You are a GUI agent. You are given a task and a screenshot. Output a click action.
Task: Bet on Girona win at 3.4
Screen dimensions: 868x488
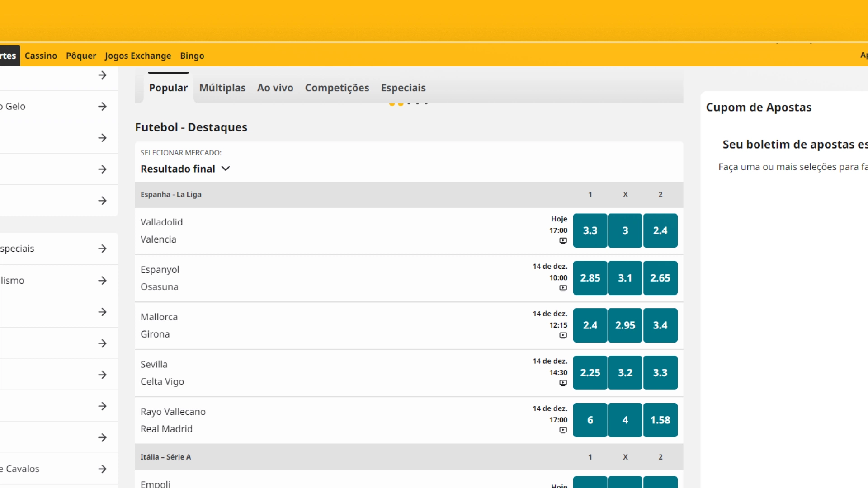660,325
